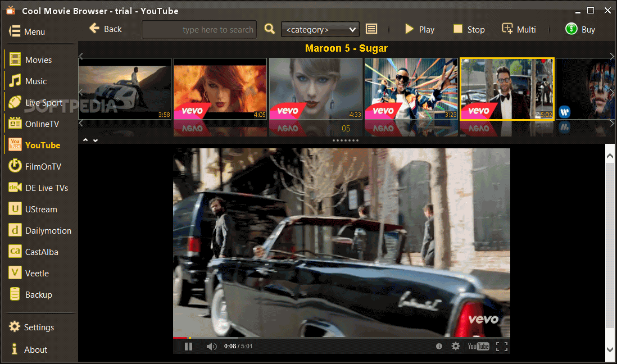Click the page indicator dots under thumbnails

point(346,140)
